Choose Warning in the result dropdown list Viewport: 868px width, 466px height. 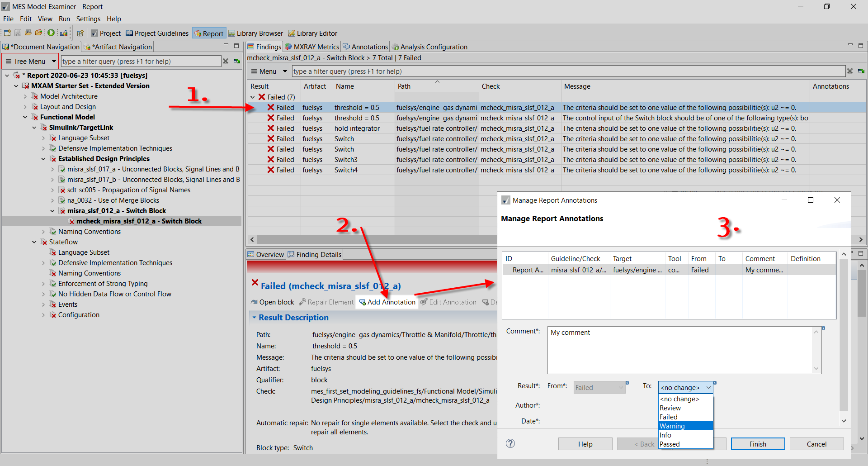point(686,426)
